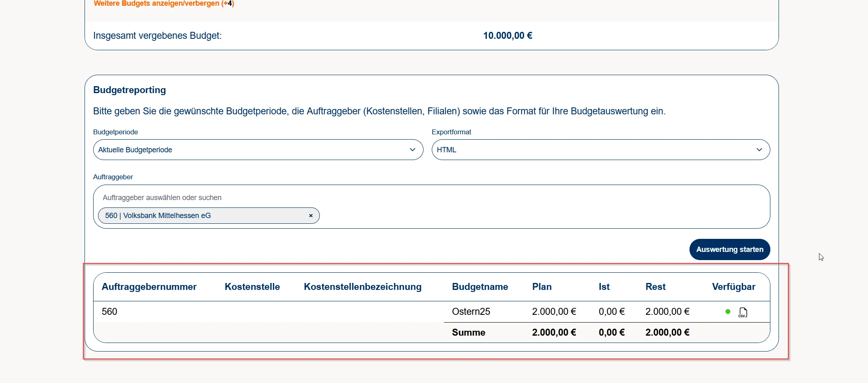Click the Kostenstellenbezeichnung column header

[362, 287]
